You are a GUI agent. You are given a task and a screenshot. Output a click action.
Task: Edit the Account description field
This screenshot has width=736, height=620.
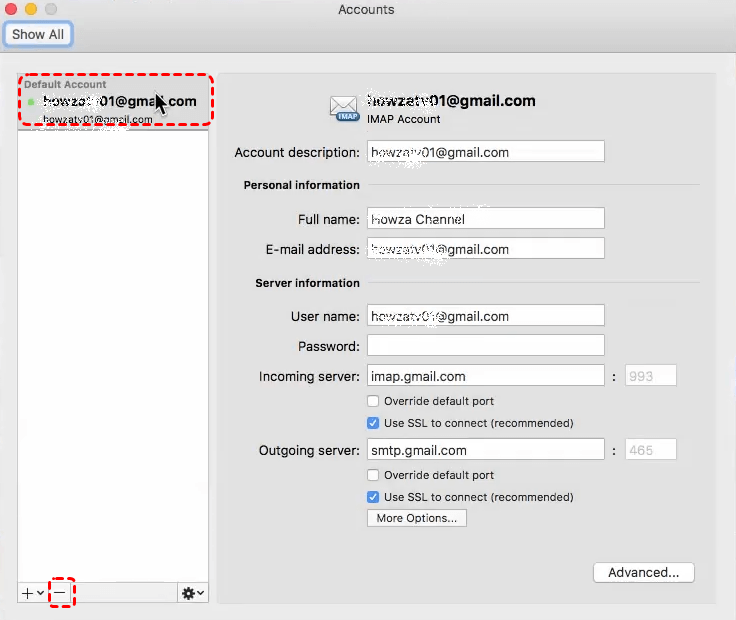[485, 152]
